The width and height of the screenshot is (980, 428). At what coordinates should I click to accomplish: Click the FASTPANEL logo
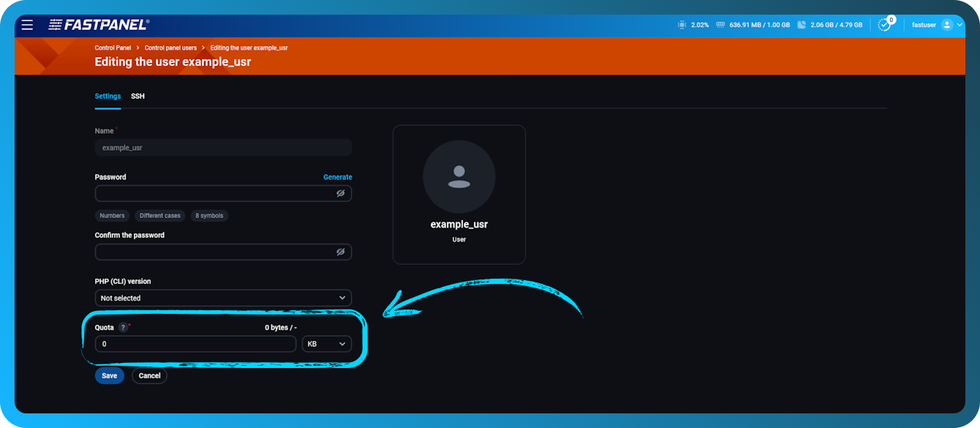coord(97,23)
